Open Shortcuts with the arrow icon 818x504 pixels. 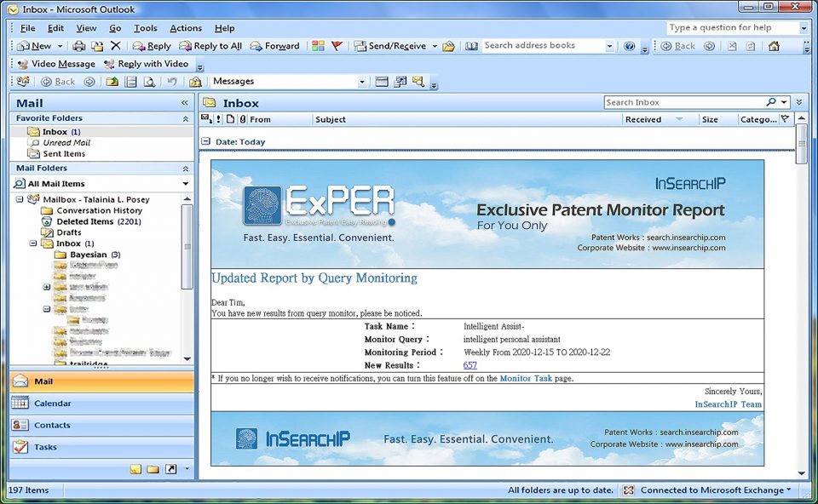pos(170,469)
